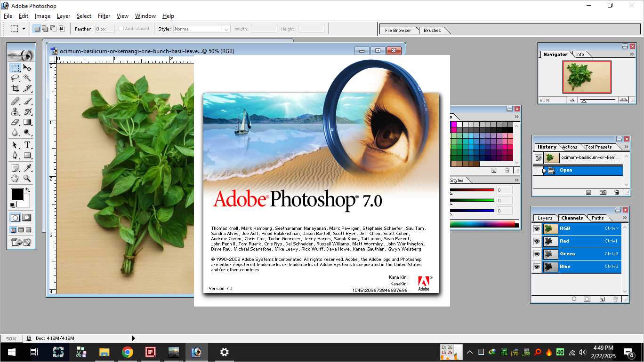Open status bar document info arrow

[x=134, y=338]
